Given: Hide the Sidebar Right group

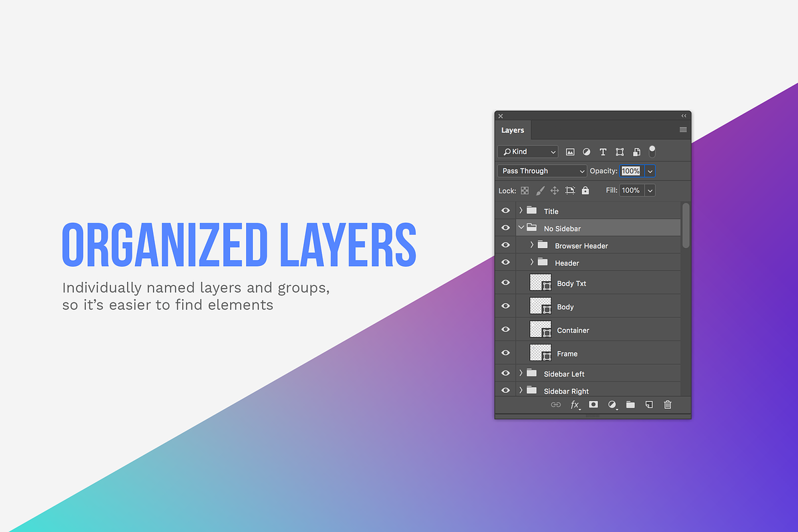Looking at the screenshot, I should [x=505, y=390].
